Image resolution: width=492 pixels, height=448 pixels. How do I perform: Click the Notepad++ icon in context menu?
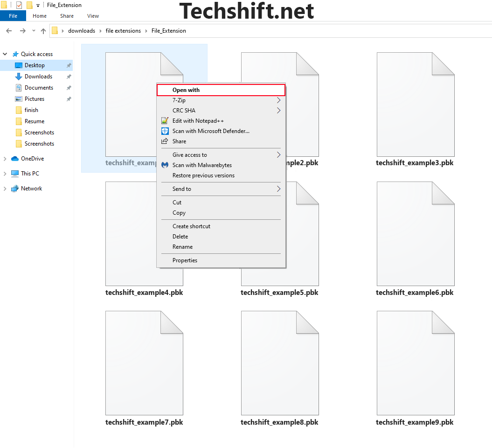(165, 121)
